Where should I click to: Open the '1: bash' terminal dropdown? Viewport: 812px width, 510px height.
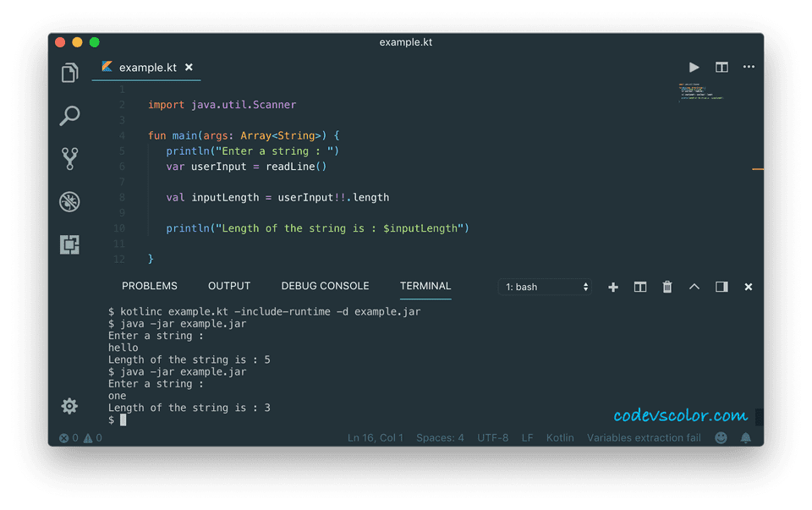tap(545, 287)
